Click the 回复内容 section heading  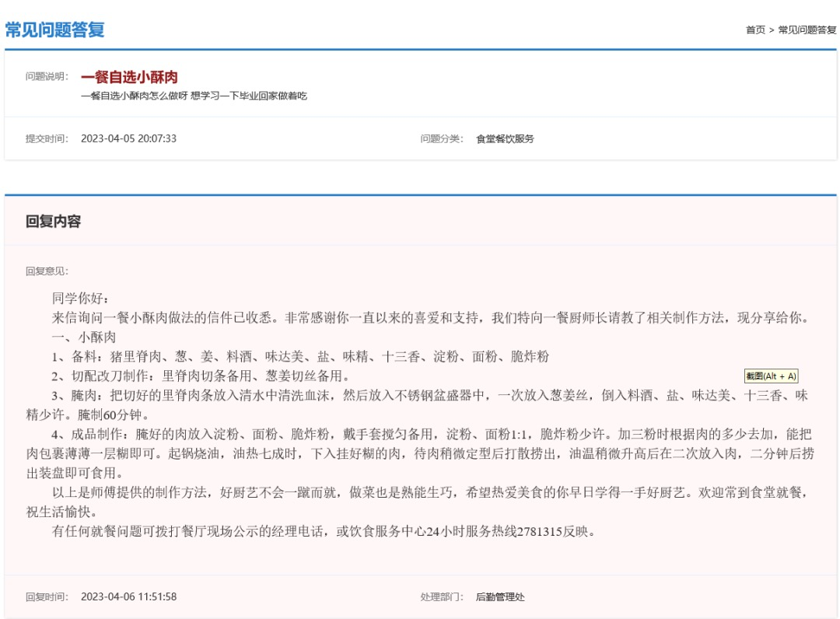coord(53,222)
